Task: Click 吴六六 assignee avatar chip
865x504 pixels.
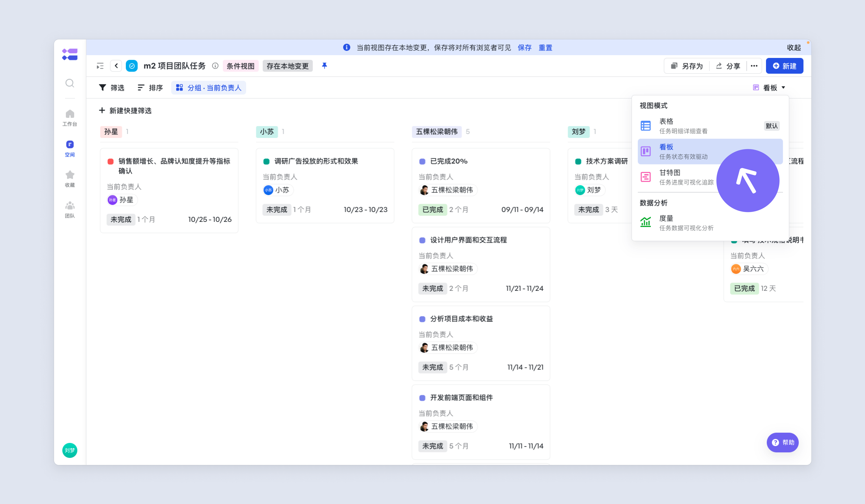Action: (749, 269)
